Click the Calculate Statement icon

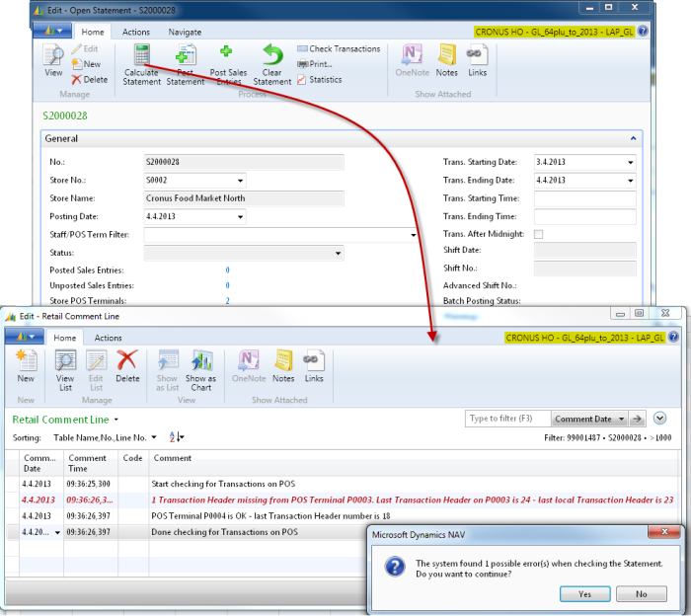point(142,57)
